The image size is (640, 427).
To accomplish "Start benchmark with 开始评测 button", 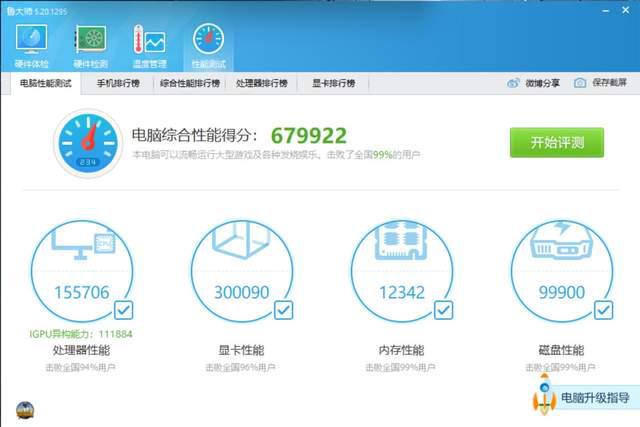I will [x=557, y=142].
